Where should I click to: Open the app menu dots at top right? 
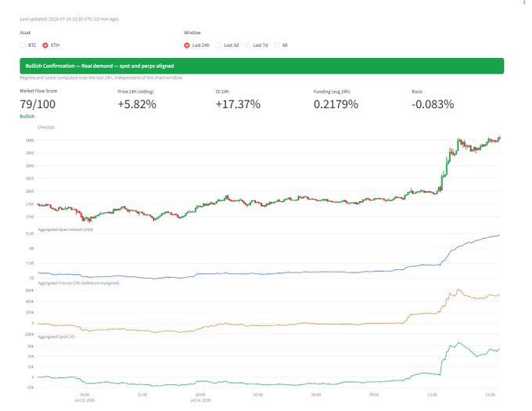pos(524,2)
